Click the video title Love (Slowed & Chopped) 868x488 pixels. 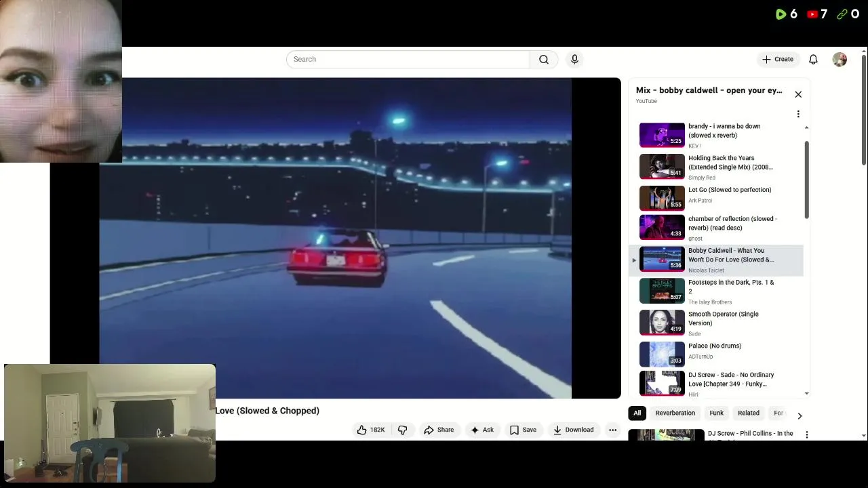tap(267, 411)
